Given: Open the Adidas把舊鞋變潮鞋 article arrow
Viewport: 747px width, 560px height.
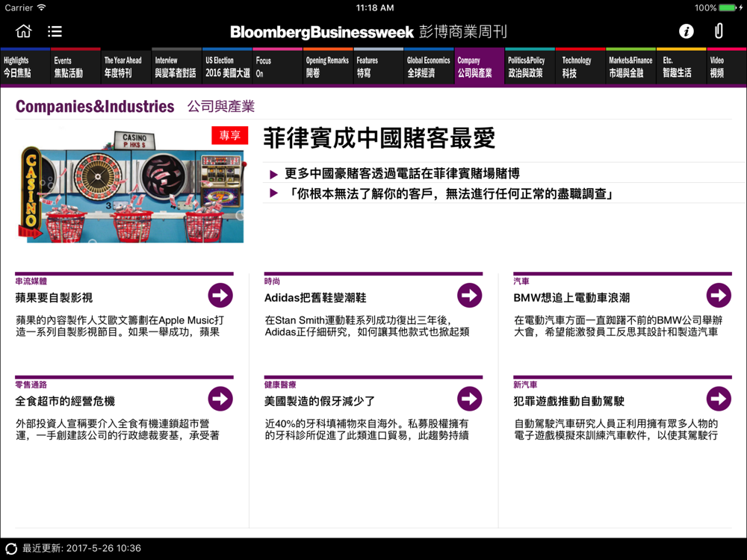Looking at the screenshot, I should (x=469, y=295).
